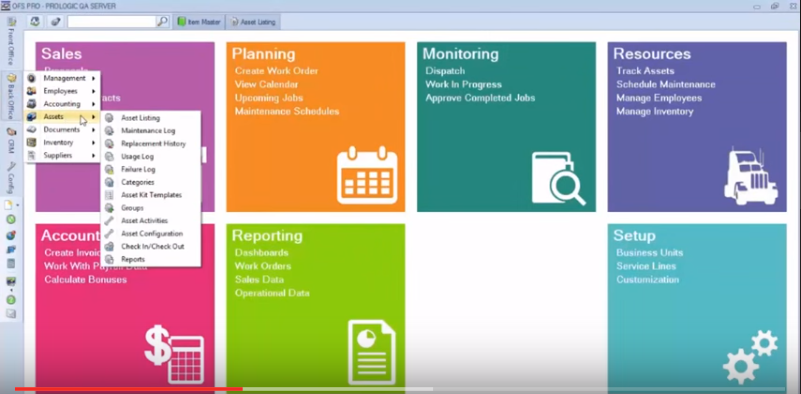801x394 pixels.
Task: Click the truck icon on Resources tile
Action: click(x=751, y=176)
